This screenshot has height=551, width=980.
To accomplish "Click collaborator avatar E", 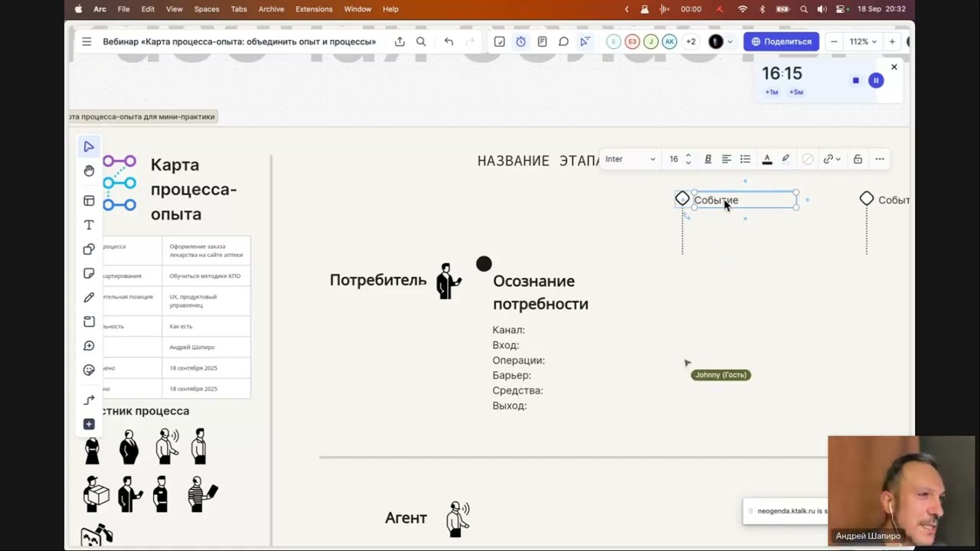I will click(613, 41).
